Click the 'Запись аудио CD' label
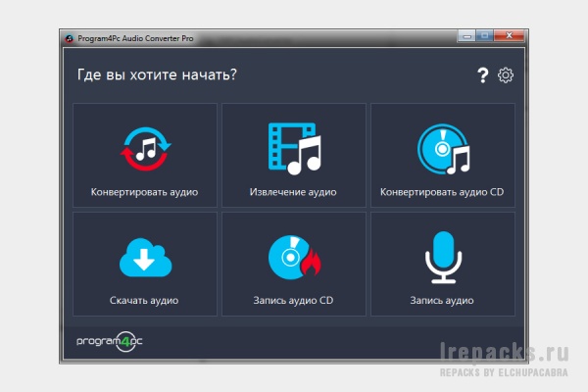The height and width of the screenshot is (392, 588). pyautogui.click(x=293, y=301)
